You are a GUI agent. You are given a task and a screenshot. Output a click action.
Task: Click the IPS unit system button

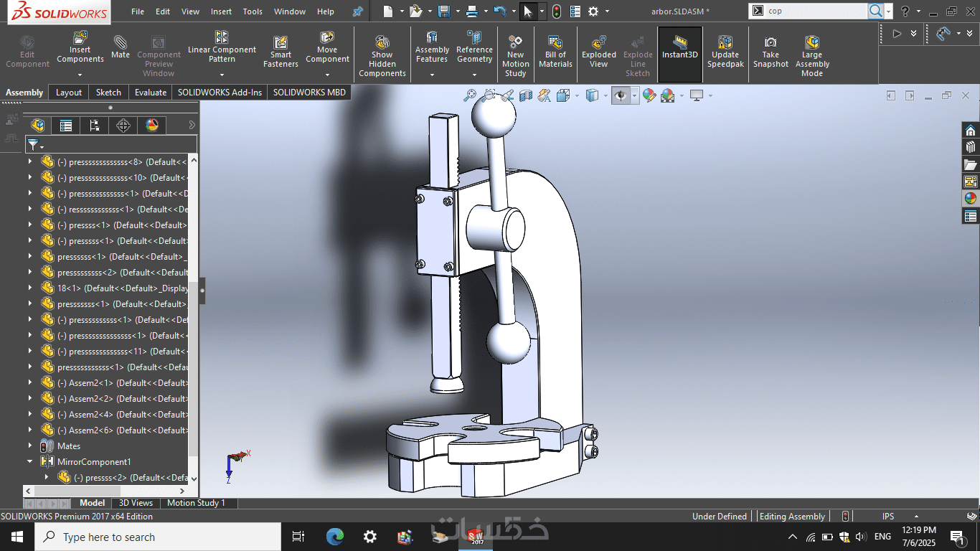tap(888, 517)
